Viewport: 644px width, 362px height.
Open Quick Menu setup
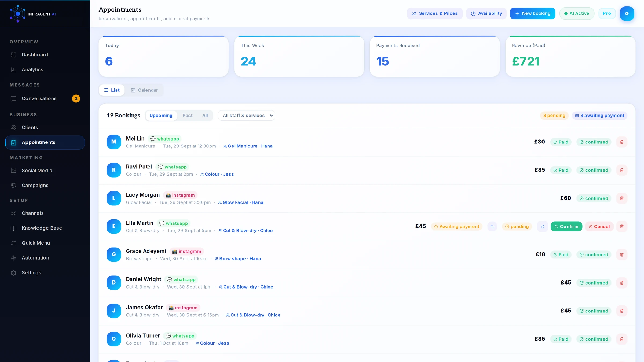click(45, 243)
